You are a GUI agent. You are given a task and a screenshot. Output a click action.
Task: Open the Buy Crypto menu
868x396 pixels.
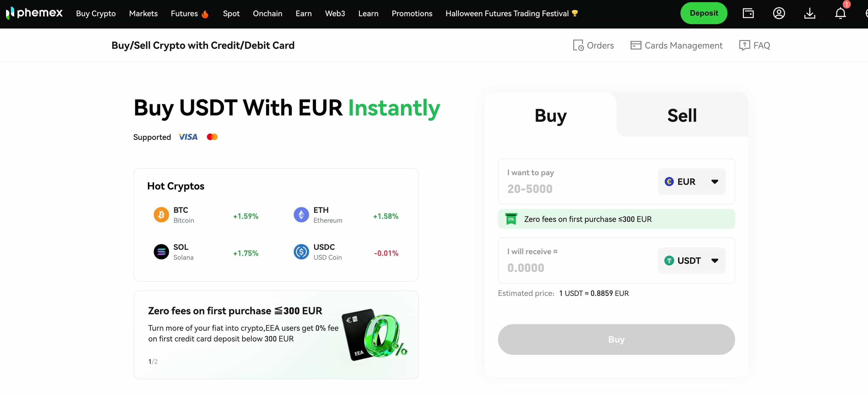coord(96,13)
